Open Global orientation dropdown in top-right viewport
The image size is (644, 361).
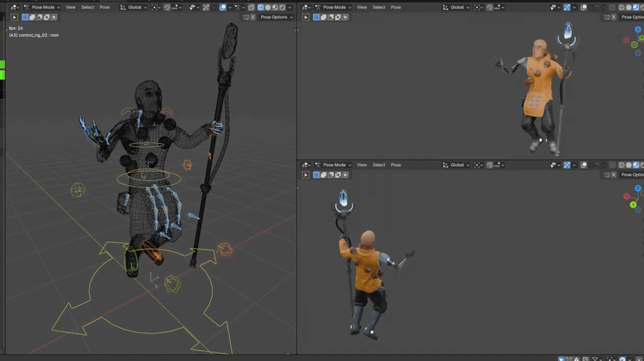[x=456, y=8]
